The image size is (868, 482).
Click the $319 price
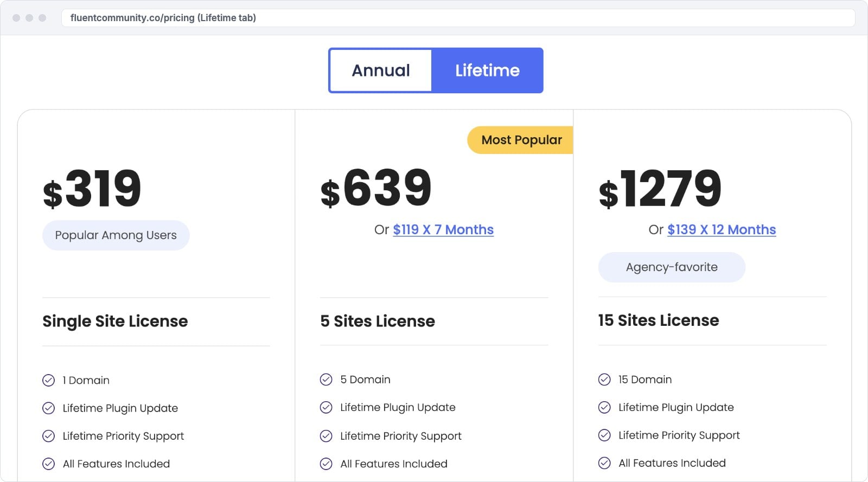click(x=92, y=189)
